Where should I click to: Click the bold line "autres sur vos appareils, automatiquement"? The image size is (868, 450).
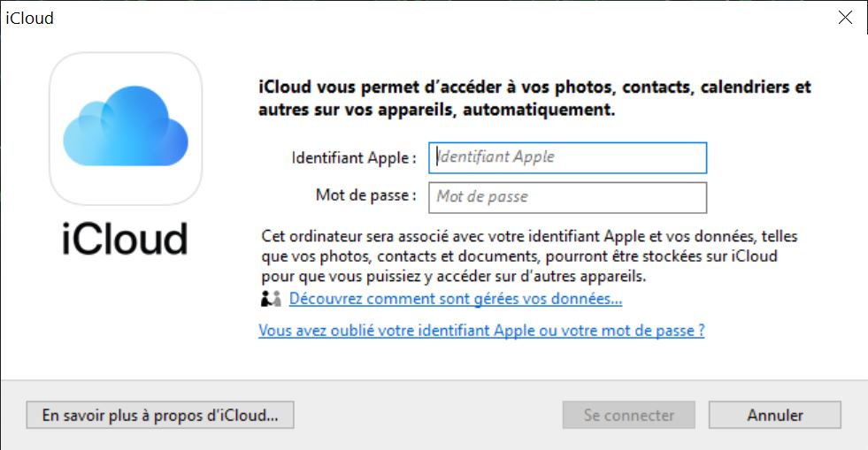[436, 111]
